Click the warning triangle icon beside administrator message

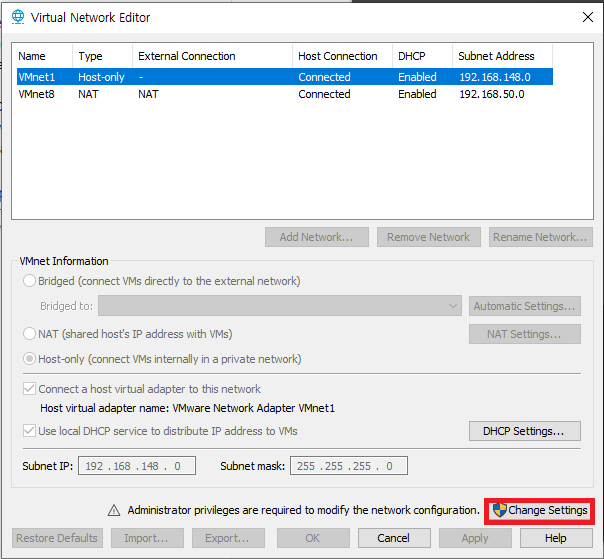click(114, 510)
